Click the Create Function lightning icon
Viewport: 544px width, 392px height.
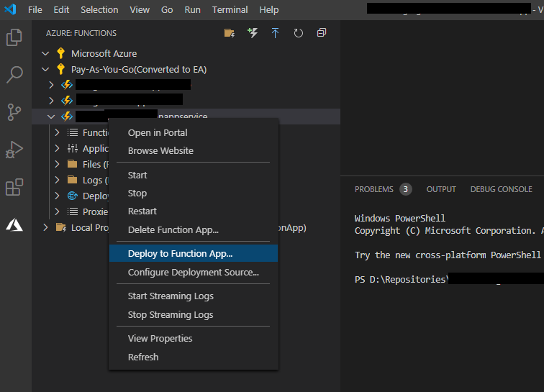click(x=253, y=33)
